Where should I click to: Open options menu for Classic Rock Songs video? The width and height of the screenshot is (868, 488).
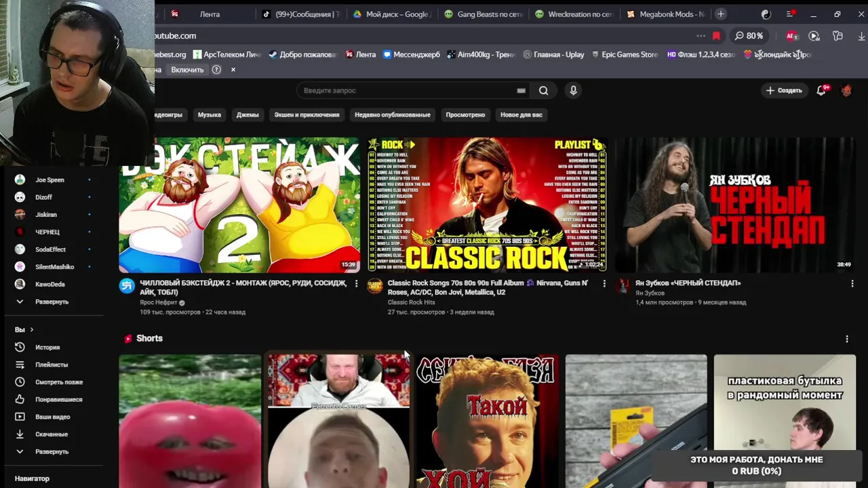click(x=604, y=283)
